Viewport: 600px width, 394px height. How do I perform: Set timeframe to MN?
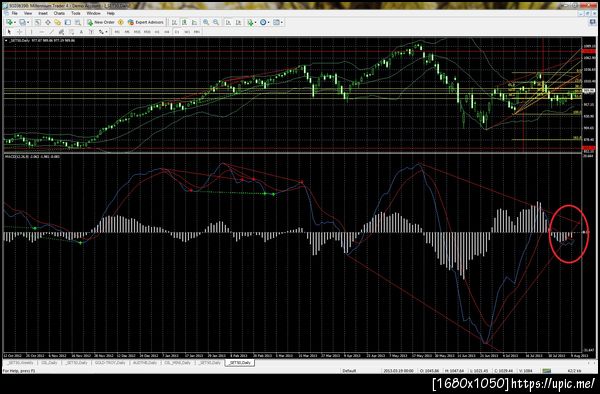197,32
